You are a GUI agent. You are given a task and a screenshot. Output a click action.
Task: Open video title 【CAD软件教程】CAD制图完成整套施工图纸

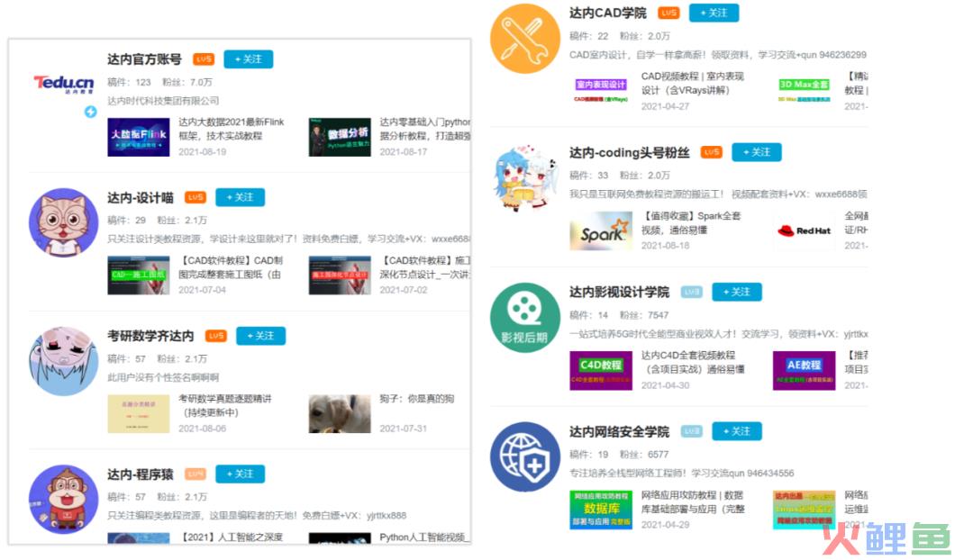click(231, 266)
